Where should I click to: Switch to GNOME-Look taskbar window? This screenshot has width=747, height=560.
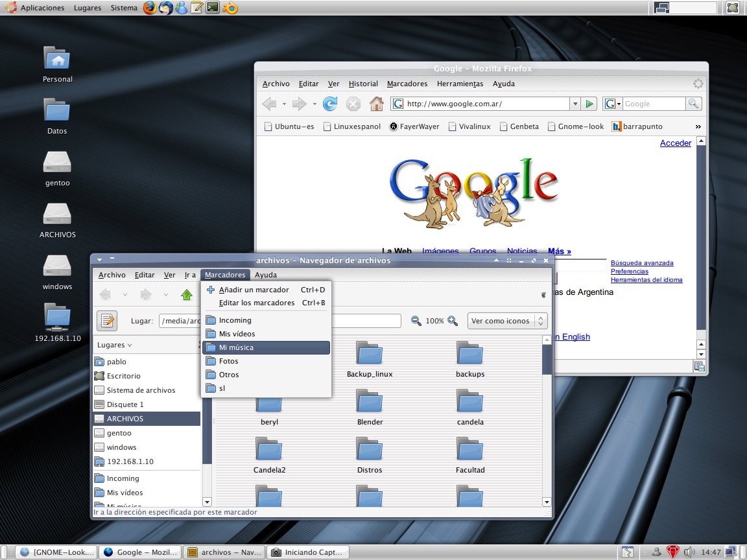(56, 552)
